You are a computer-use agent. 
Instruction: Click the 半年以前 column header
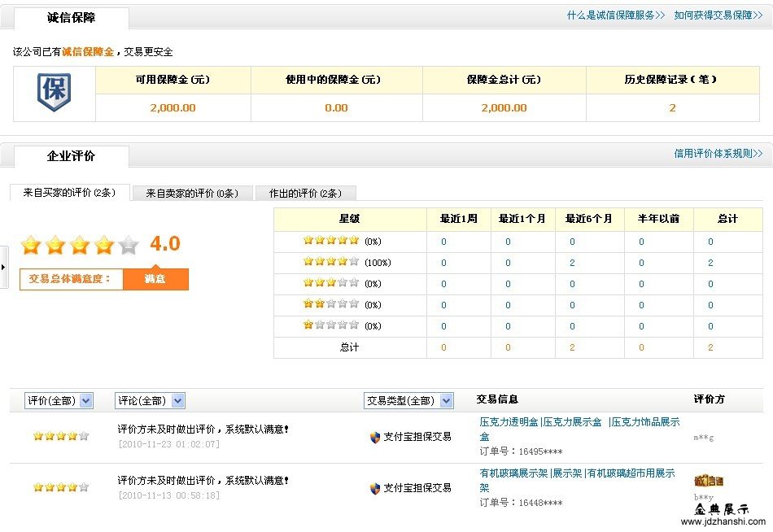[658, 219]
